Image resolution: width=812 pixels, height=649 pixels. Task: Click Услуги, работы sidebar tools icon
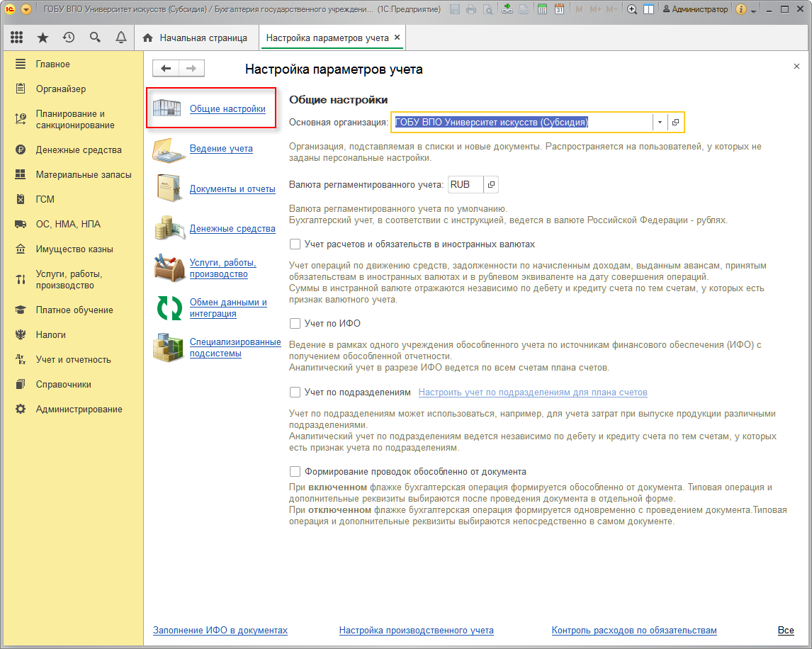[x=21, y=280]
